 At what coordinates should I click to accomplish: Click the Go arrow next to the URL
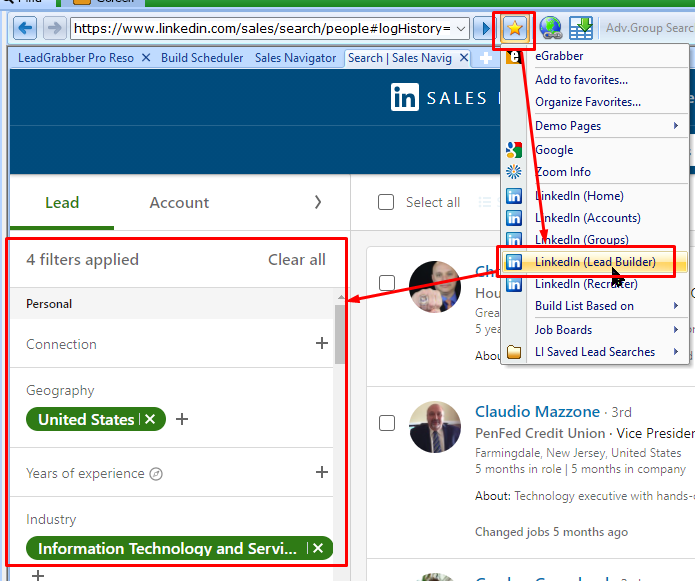485,28
